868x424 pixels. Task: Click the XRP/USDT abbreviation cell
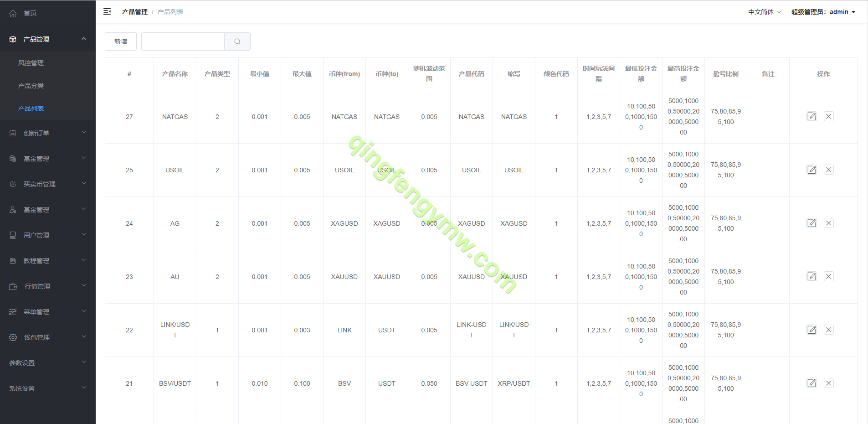pyautogui.click(x=514, y=383)
